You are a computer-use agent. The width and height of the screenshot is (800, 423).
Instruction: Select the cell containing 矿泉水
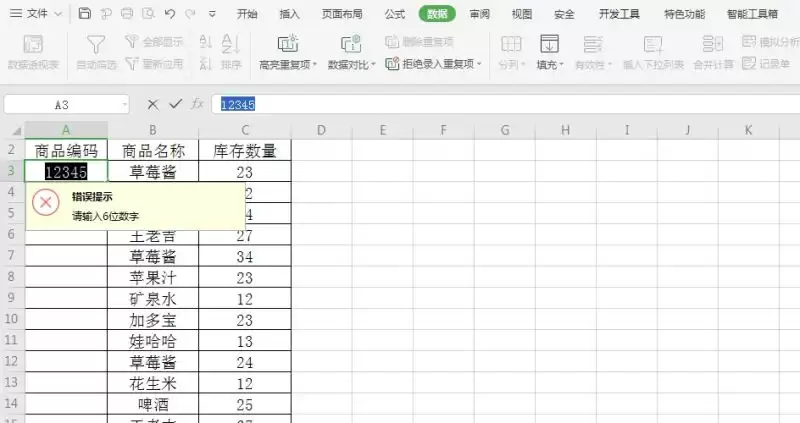click(153, 298)
